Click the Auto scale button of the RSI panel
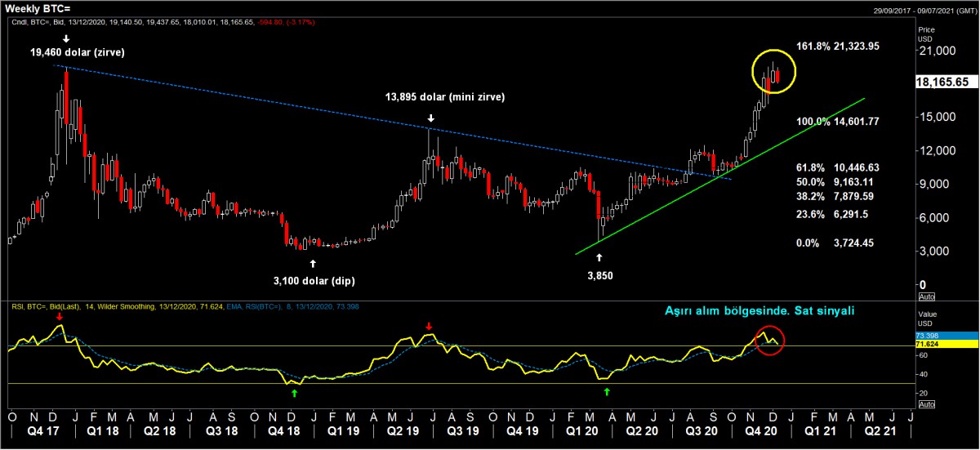The image size is (980, 450). click(x=925, y=405)
